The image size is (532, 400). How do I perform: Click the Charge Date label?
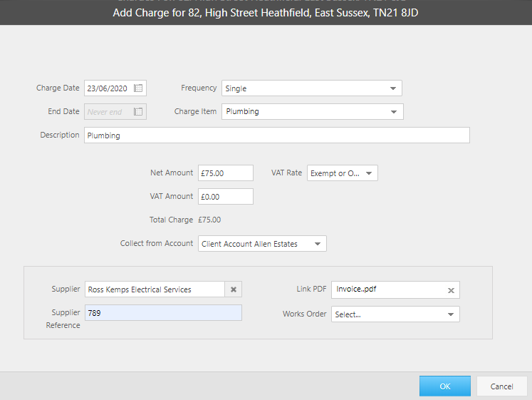click(58, 88)
